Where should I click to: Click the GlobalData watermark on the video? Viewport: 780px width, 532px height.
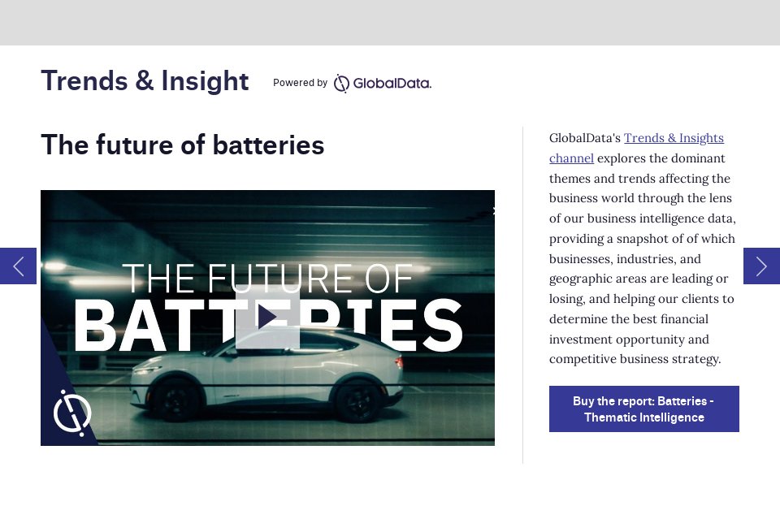click(x=71, y=413)
